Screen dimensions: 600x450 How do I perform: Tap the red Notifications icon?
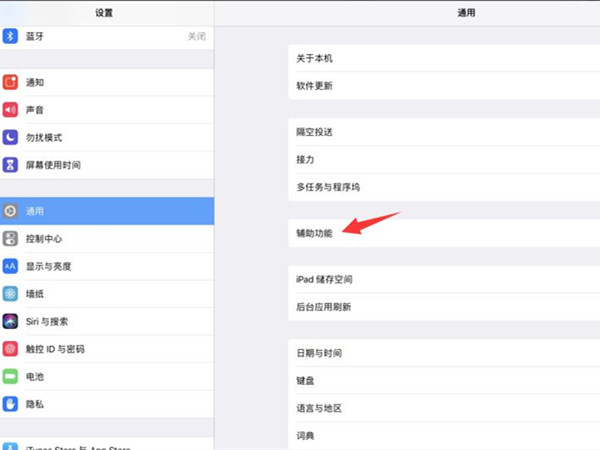11,83
